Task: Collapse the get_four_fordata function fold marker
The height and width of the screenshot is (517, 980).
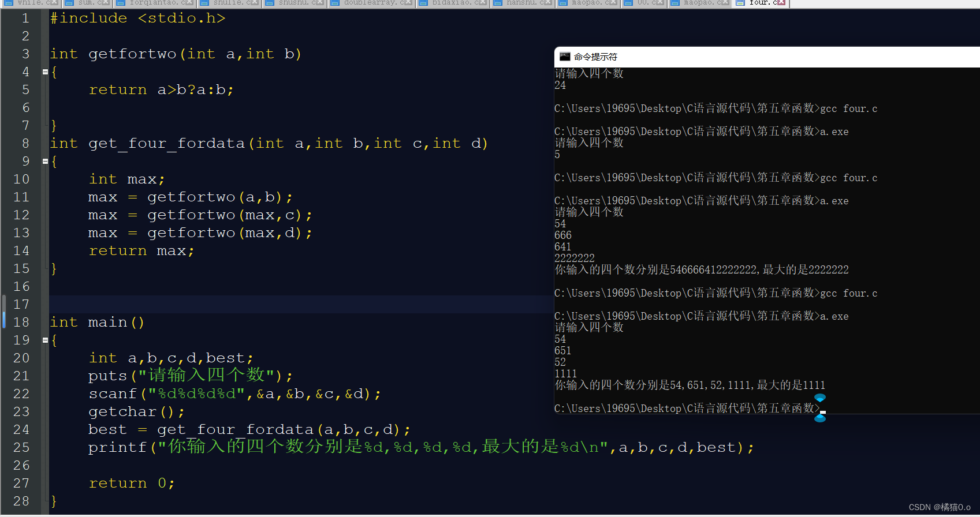Action: (x=45, y=162)
